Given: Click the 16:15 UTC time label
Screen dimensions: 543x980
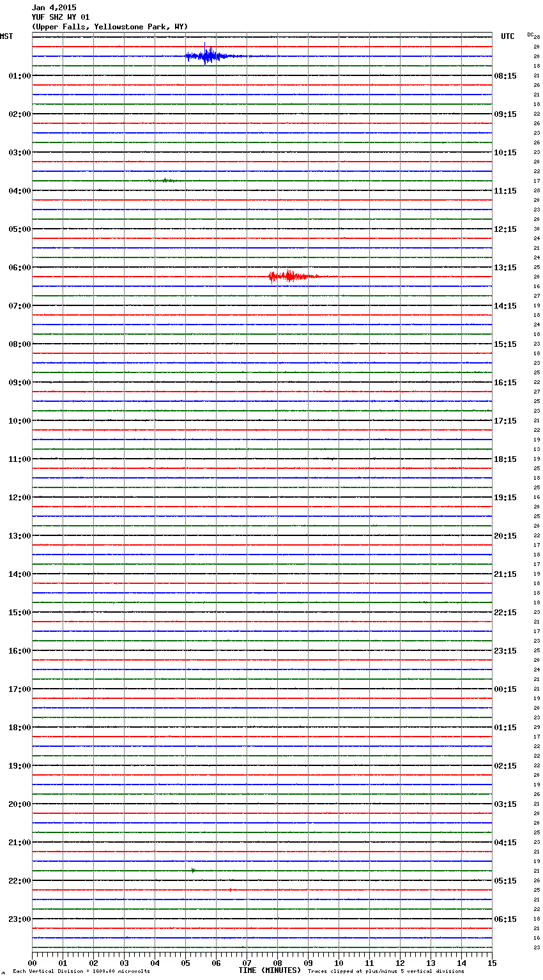Looking at the screenshot, I should (505, 383).
